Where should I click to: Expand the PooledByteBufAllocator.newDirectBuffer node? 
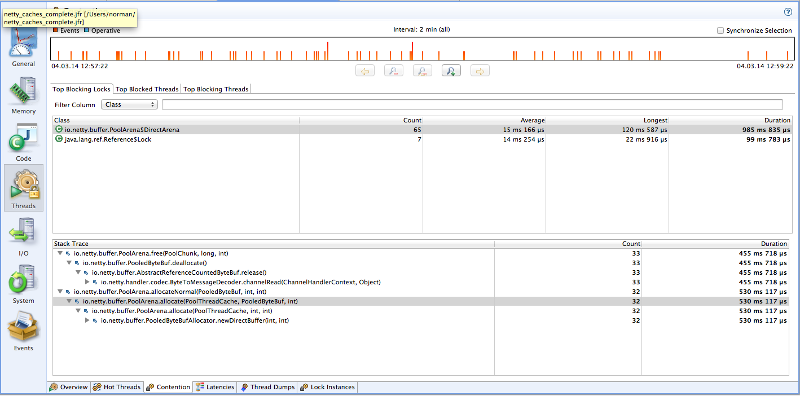point(87,320)
